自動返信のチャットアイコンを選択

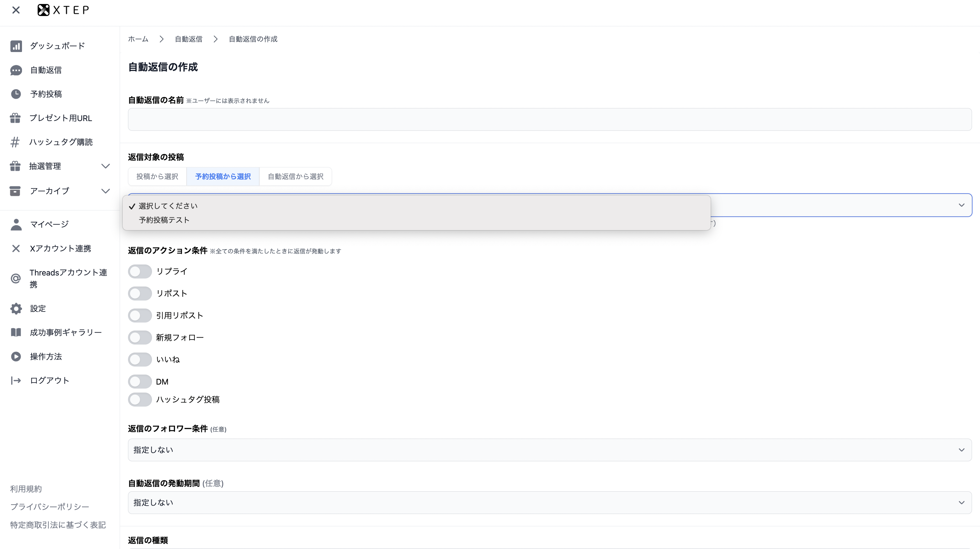(16, 70)
